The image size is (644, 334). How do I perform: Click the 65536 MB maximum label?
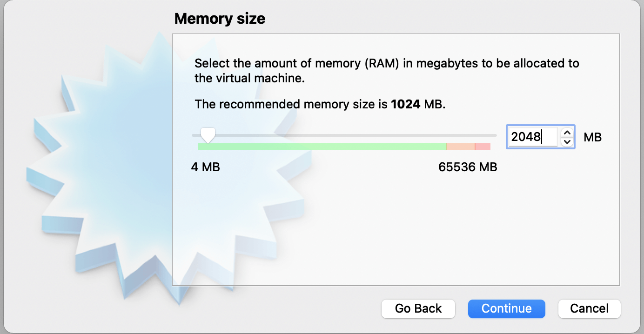point(468,167)
